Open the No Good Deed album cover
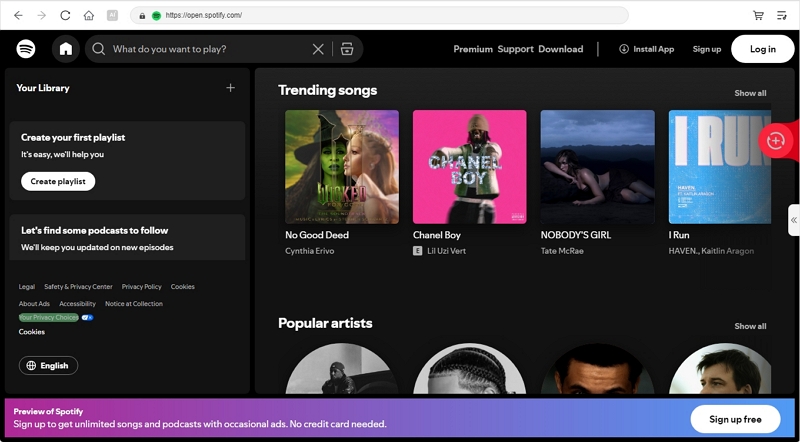This screenshot has width=800, height=442. 342,167
